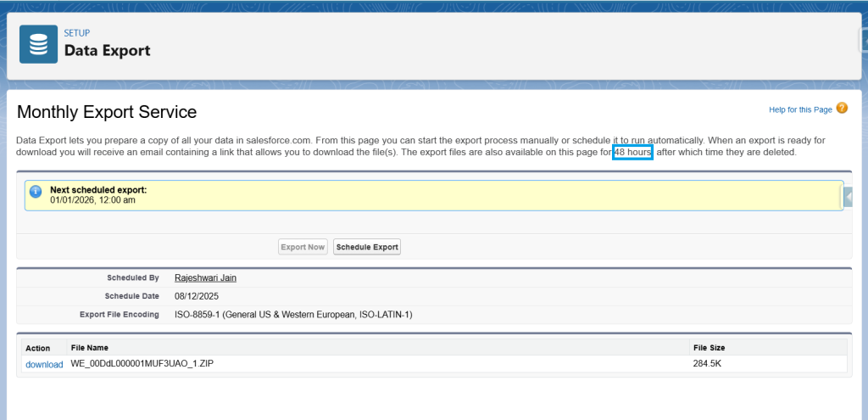Download the WE_00DdL000001MUF3UAO_1.ZIP file
Viewport: 868px width, 420px height.
[44, 365]
